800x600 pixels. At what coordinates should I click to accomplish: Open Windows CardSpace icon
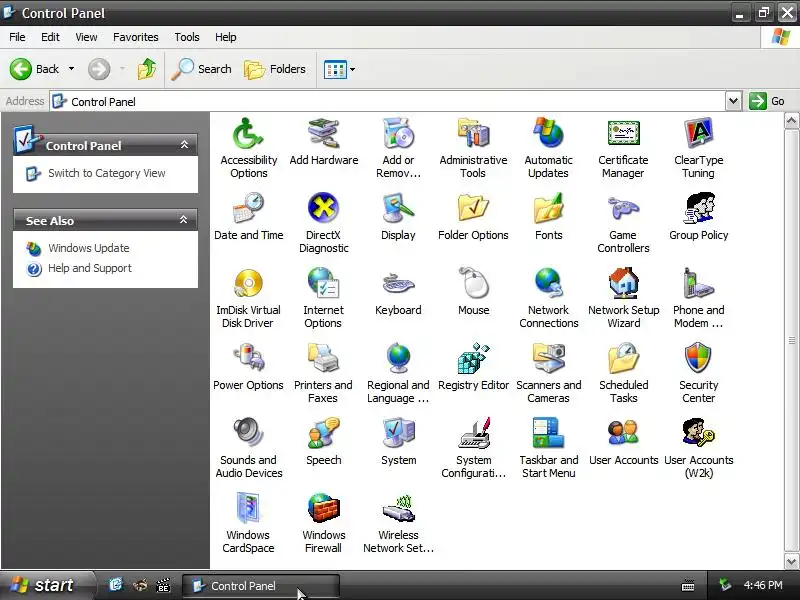248,523
